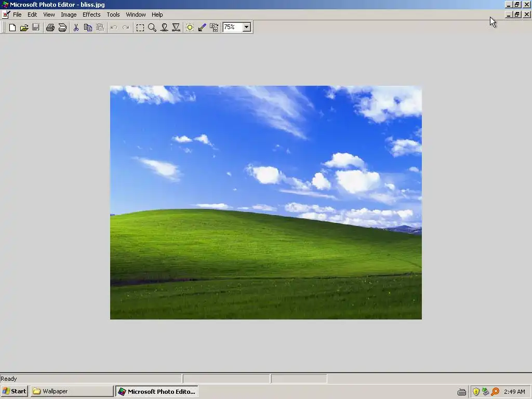Open the Window menu

point(136,15)
